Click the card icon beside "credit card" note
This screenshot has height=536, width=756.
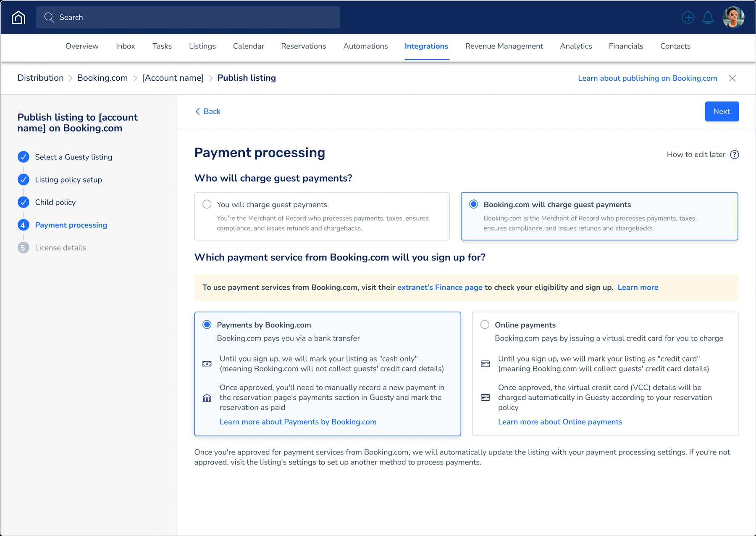(486, 364)
